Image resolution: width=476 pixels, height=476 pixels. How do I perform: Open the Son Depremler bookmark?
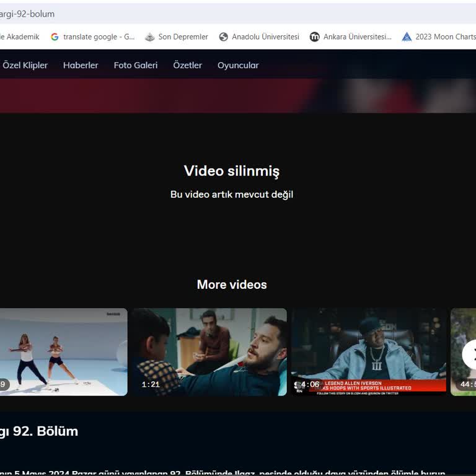click(x=177, y=37)
